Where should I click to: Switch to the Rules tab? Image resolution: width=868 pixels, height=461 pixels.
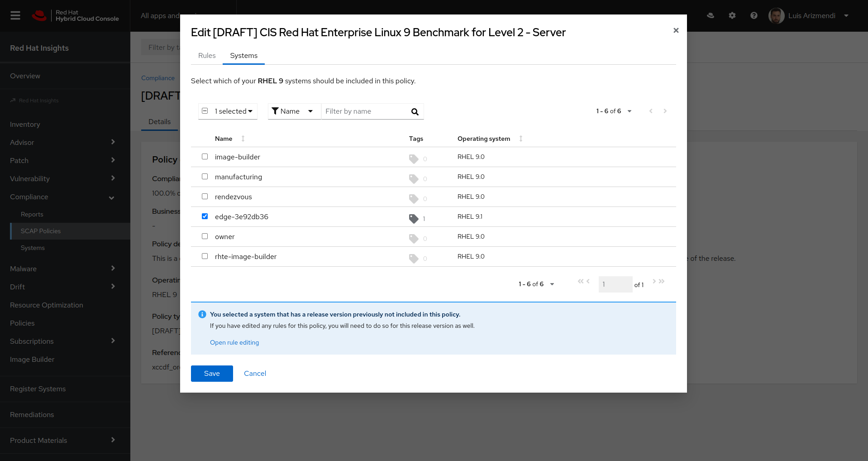(x=207, y=56)
